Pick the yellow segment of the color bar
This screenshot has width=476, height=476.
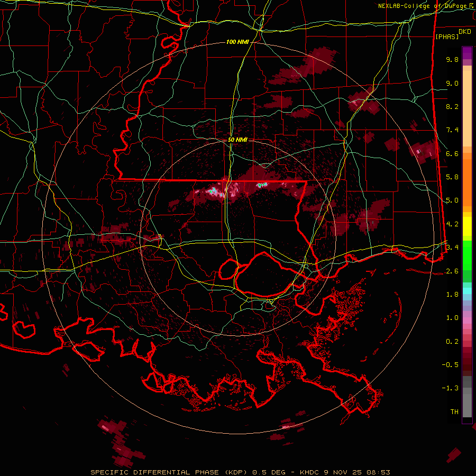point(467,226)
